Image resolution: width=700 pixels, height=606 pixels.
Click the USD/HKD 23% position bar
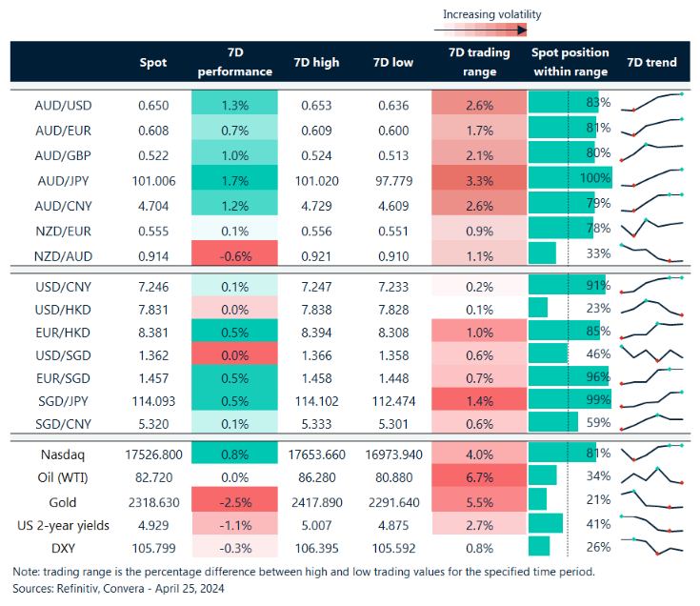538,308
